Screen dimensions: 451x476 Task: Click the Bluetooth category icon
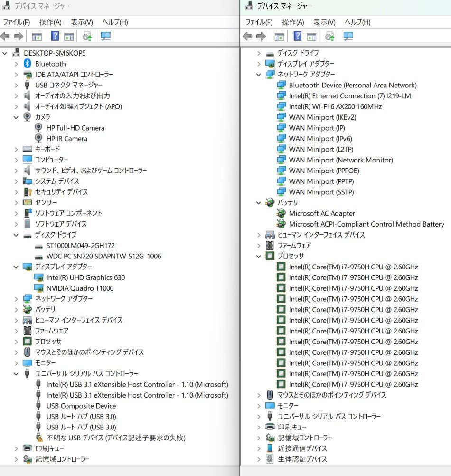(x=27, y=64)
